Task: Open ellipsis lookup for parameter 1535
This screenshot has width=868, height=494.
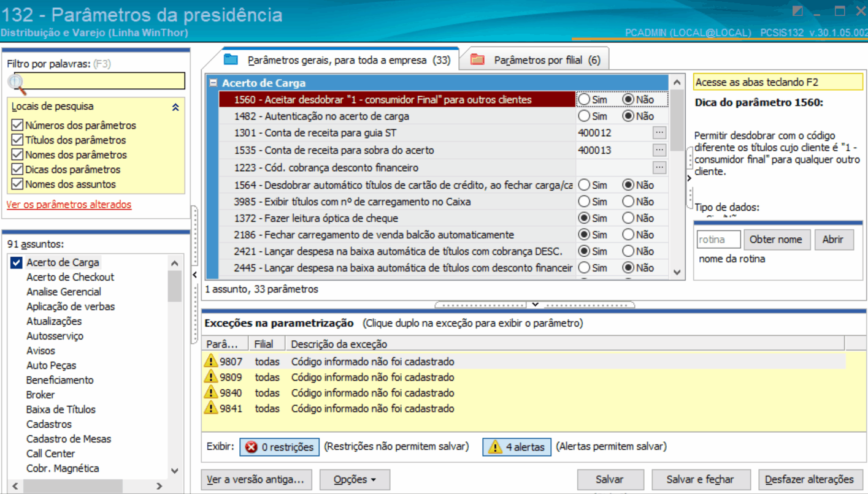Action: (x=659, y=150)
